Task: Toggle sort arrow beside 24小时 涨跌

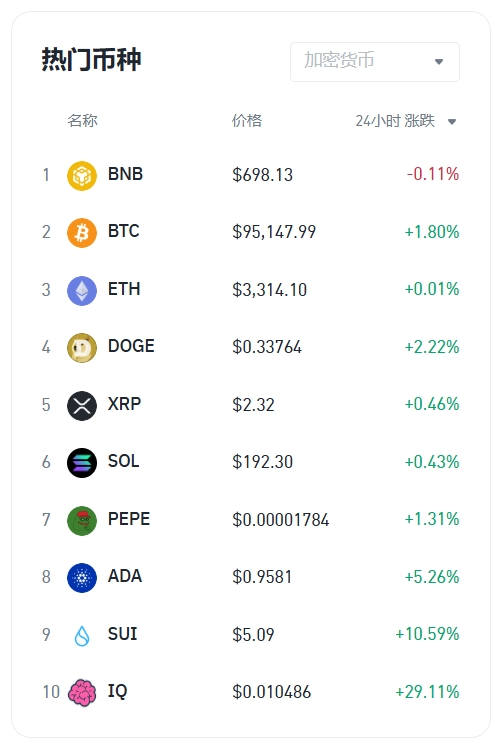Action: pos(452,121)
